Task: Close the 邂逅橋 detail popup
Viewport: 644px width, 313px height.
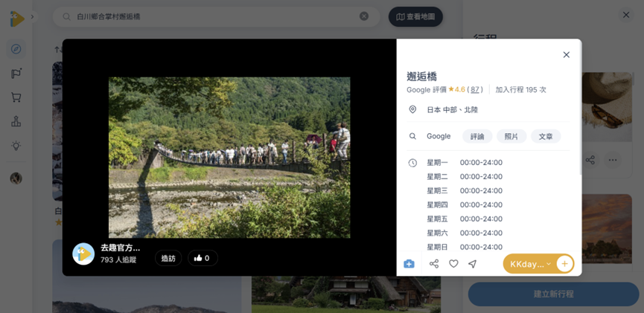Action: click(567, 54)
